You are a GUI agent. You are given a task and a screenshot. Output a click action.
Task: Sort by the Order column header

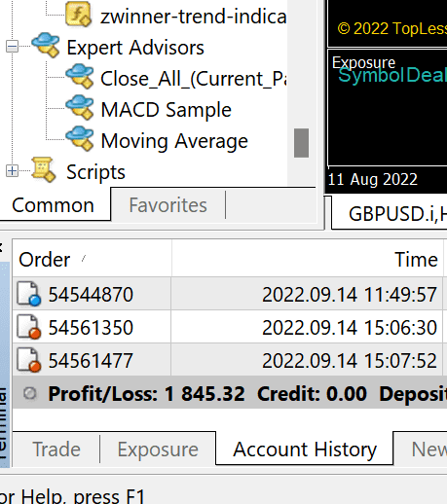[92, 260]
